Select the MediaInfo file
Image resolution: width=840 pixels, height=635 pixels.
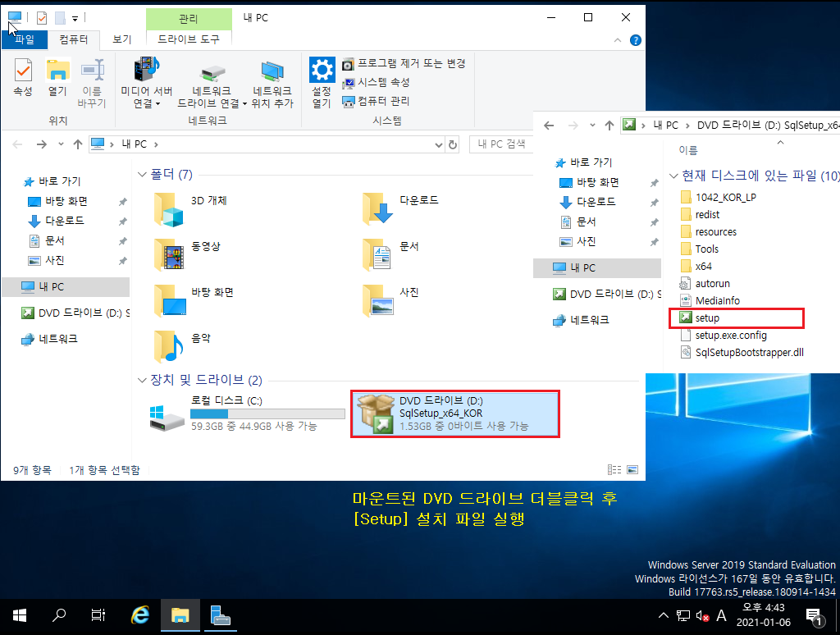[x=710, y=300]
